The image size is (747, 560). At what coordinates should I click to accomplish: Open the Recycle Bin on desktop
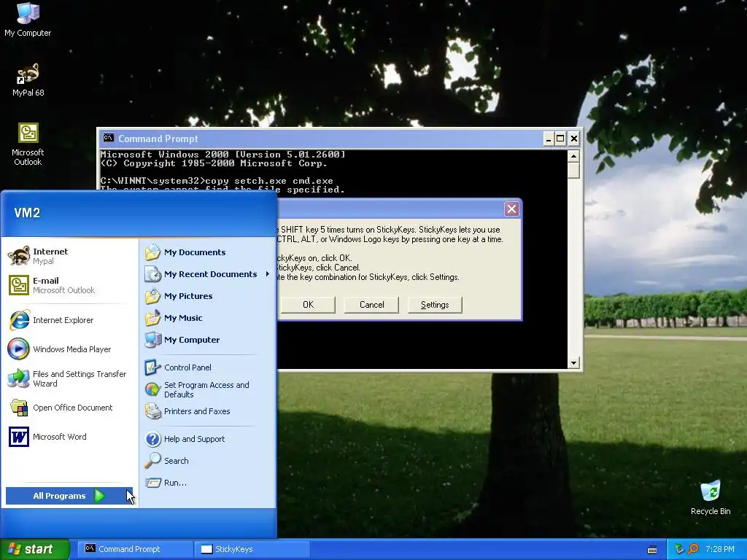coord(711,498)
